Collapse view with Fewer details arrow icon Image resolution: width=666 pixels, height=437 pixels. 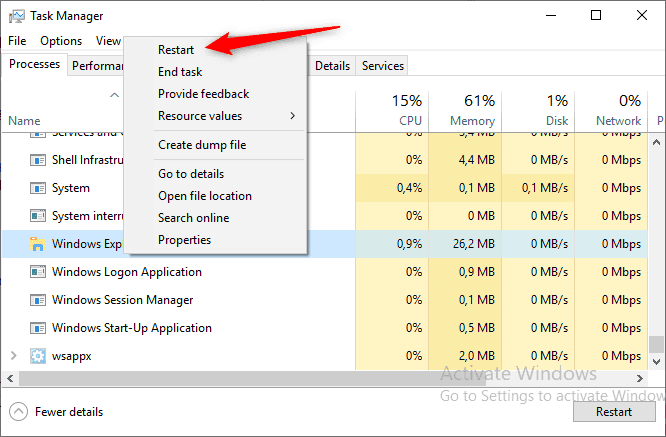coord(18,412)
